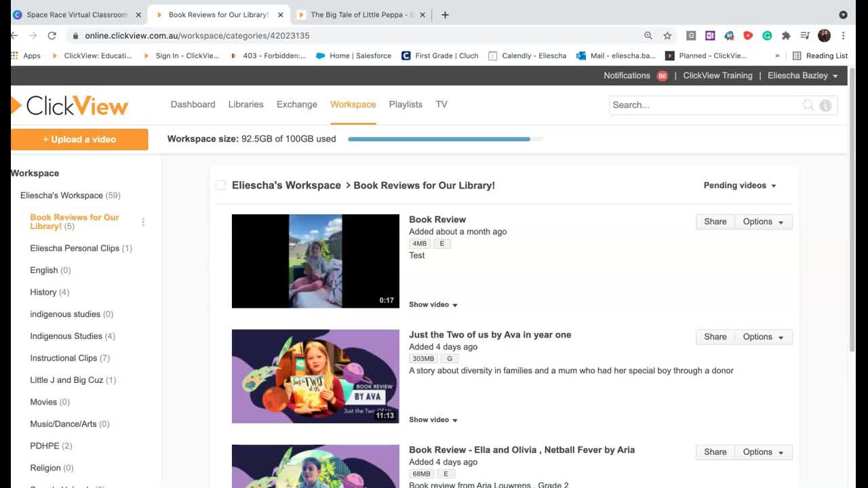Open the Home | Salesforce bookmark
The width and height of the screenshot is (868, 488).
point(353,56)
